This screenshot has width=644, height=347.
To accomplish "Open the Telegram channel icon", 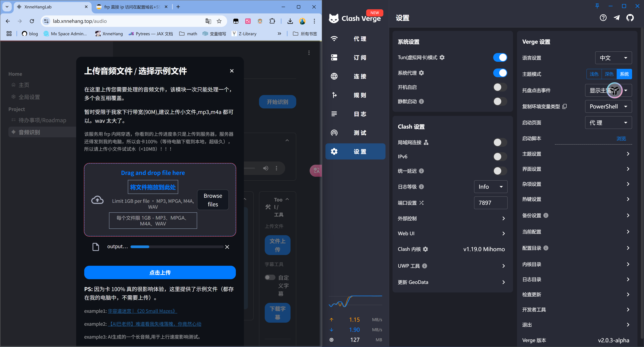I will coord(617,18).
